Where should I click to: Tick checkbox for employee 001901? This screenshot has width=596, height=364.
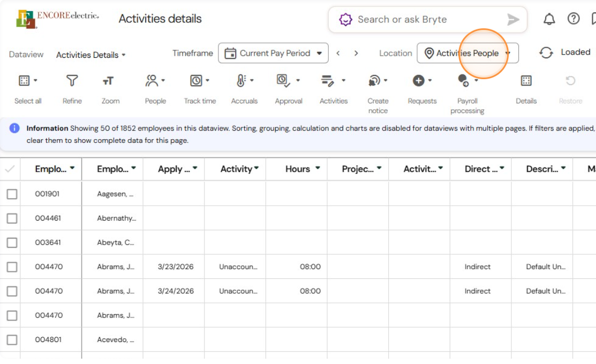(12, 194)
